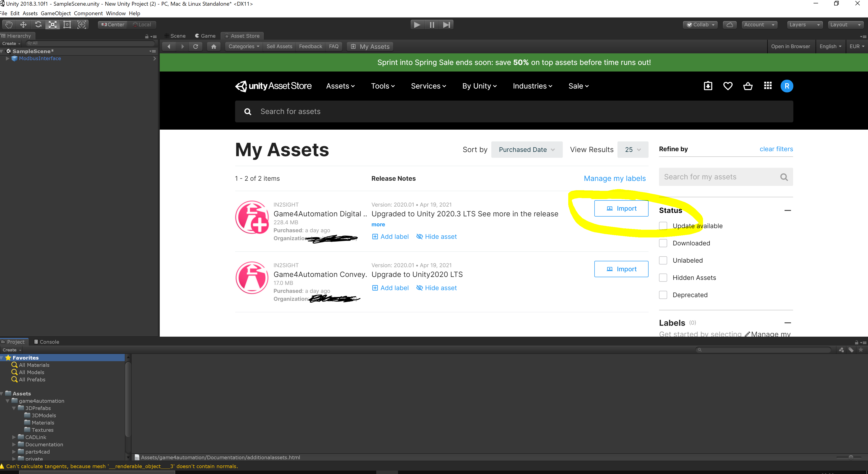This screenshot has width=868, height=474.
Task: Select the combined Transform tool
Action: click(x=81, y=25)
